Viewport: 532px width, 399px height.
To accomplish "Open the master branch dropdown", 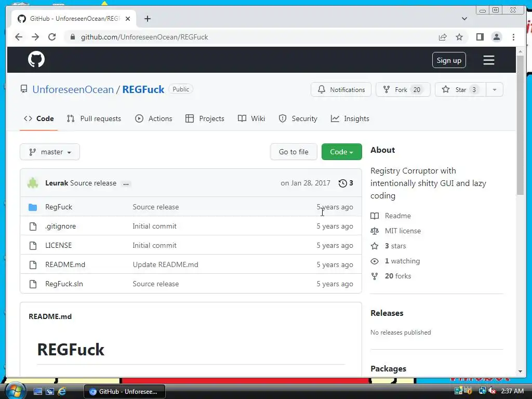I will pyautogui.click(x=50, y=152).
